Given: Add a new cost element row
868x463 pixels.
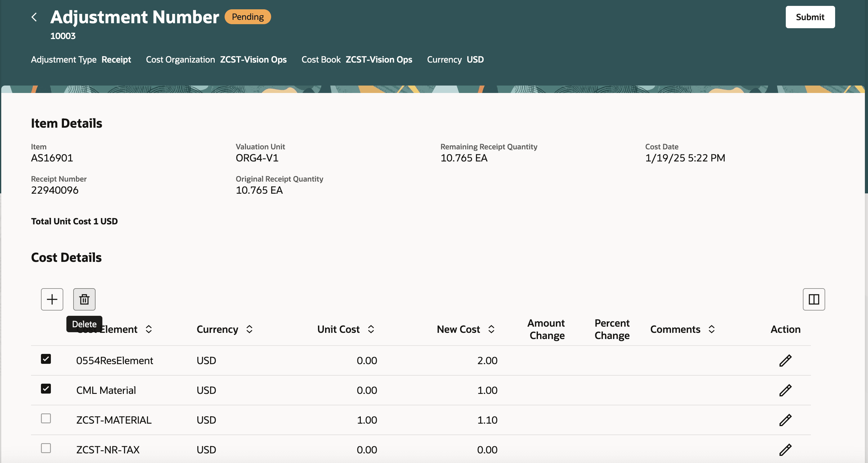Looking at the screenshot, I should pyautogui.click(x=52, y=299).
